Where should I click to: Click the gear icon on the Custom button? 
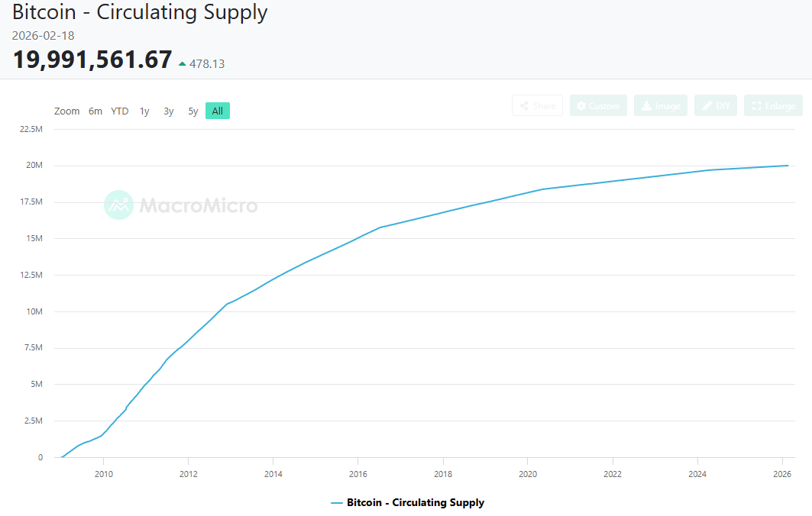[581, 105]
